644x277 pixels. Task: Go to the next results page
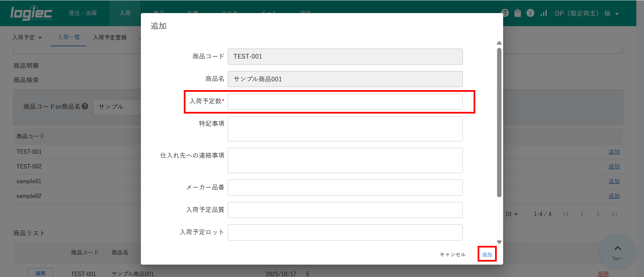(598, 214)
